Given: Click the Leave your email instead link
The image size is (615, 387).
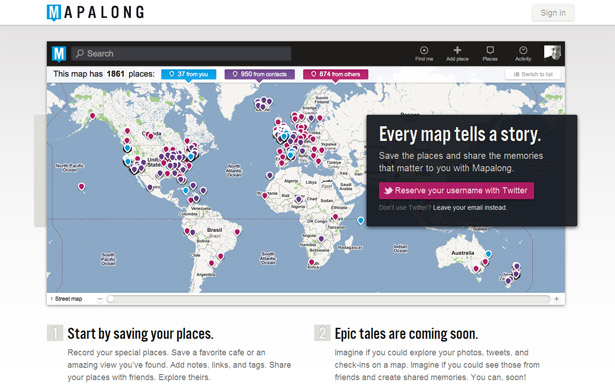Looking at the screenshot, I should 469,208.
